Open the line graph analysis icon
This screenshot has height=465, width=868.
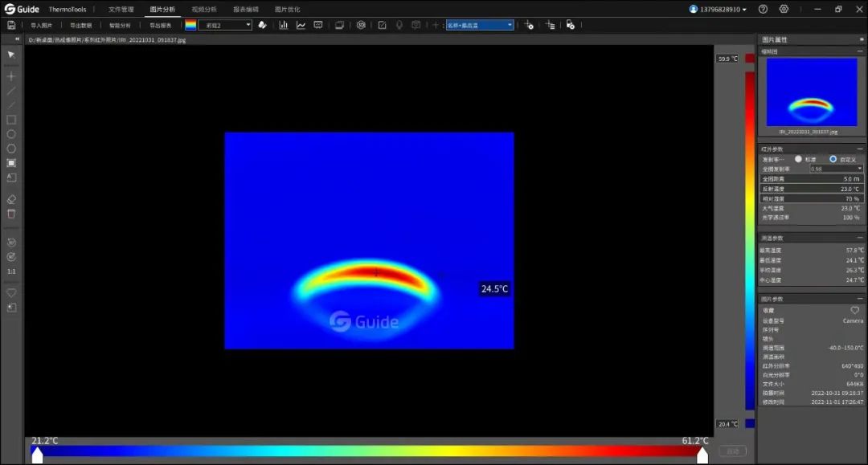tap(301, 25)
